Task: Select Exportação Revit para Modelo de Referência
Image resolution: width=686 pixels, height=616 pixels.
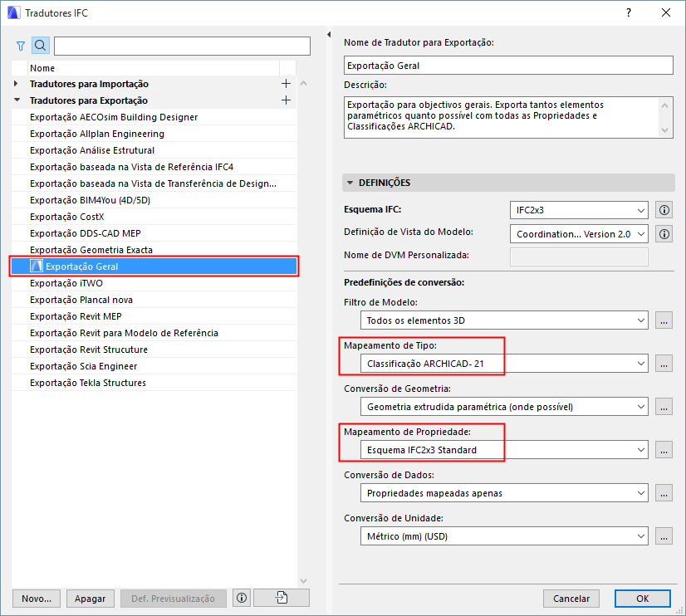Action: point(154,333)
